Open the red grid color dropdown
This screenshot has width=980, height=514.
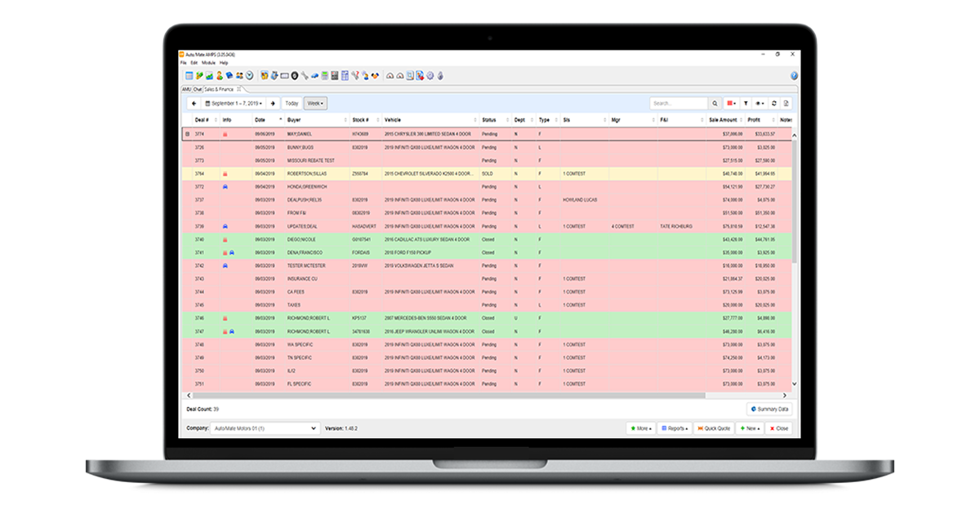731,104
